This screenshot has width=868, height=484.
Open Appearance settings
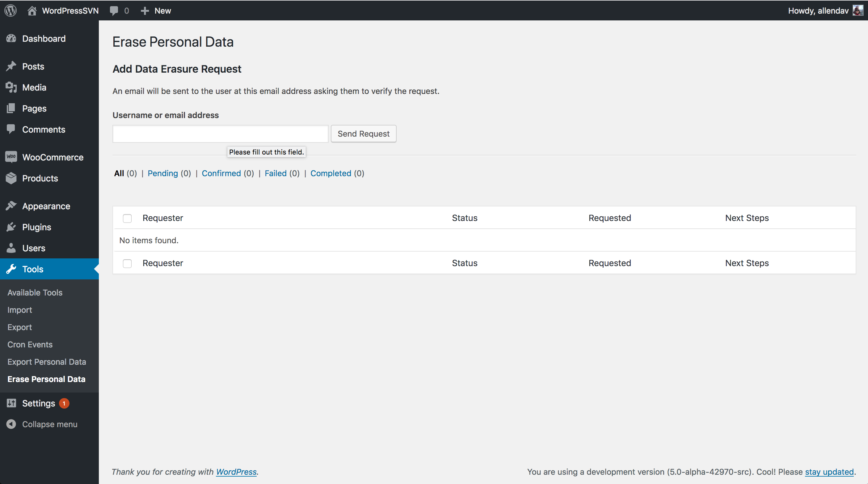pos(46,206)
